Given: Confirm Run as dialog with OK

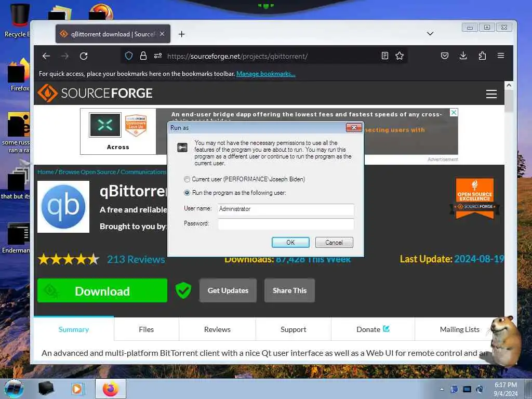Looking at the screenshot, I should [290, 242].
